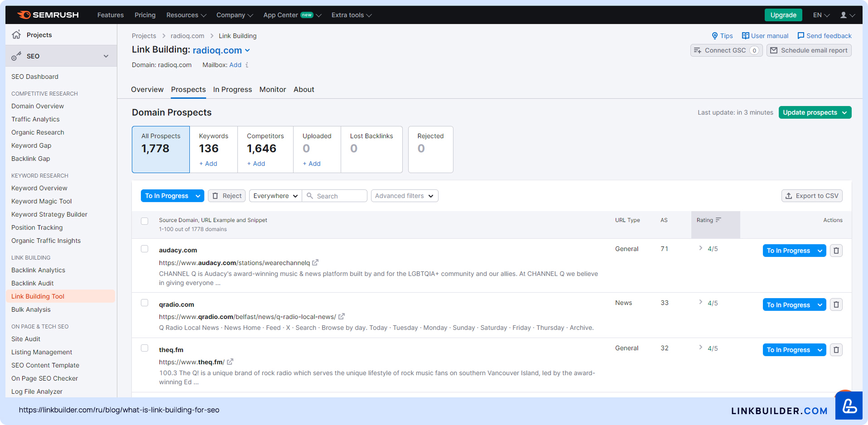
Task: Click the prospects Search field
Action: 335,196
